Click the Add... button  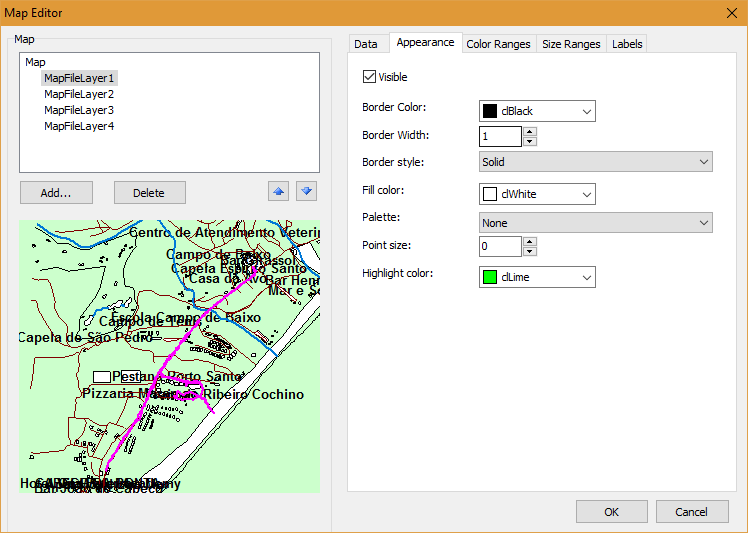(x=57, y=193)
